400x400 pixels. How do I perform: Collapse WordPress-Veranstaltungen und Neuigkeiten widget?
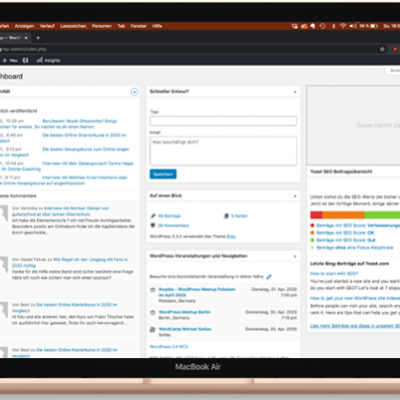click(295, 256)
